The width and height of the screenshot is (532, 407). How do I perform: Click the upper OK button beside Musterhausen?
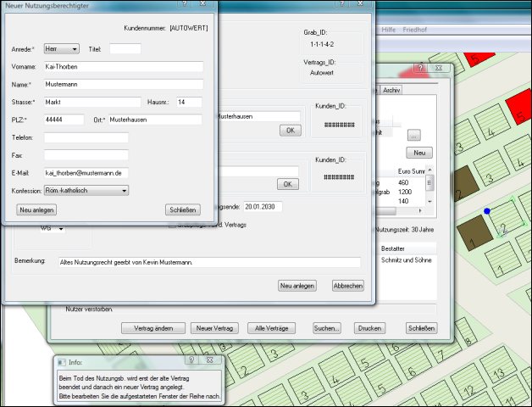tap(291, 131)
